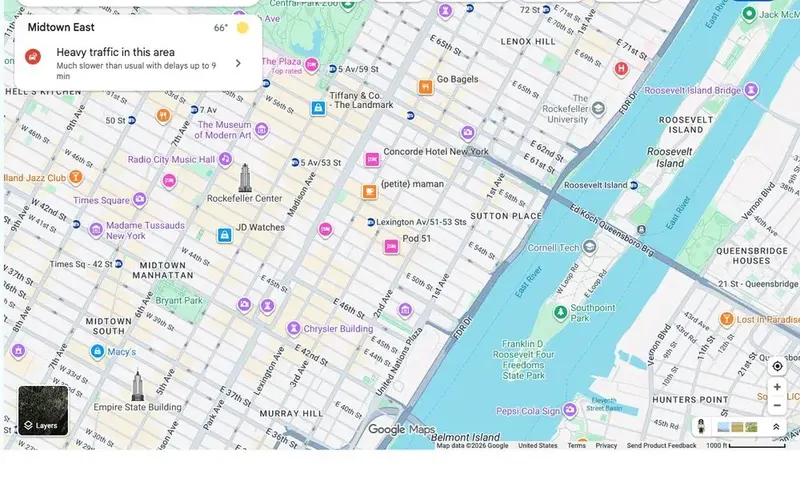
Task: Select the Chrysler Building marker
Action: [293, 329]
